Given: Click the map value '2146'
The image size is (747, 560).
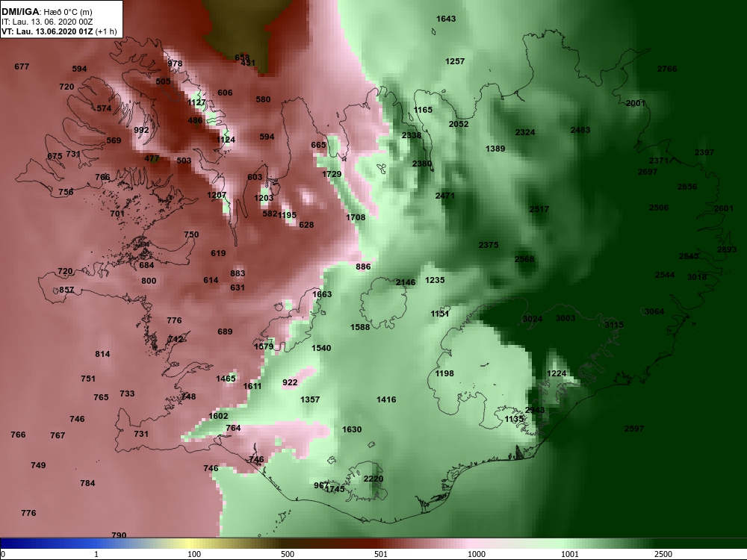Looking at the screenshot, I should [x=406, y=282].
